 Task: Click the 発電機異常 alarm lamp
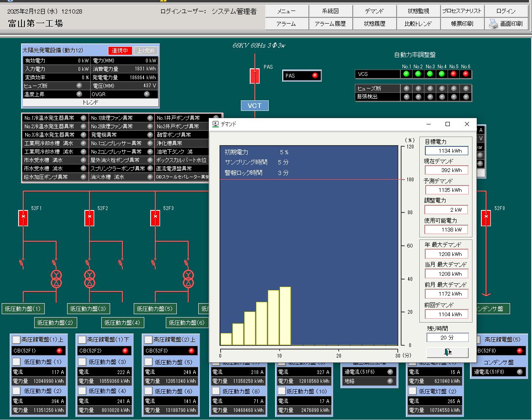pyautogui.click(x=150, y=135)
